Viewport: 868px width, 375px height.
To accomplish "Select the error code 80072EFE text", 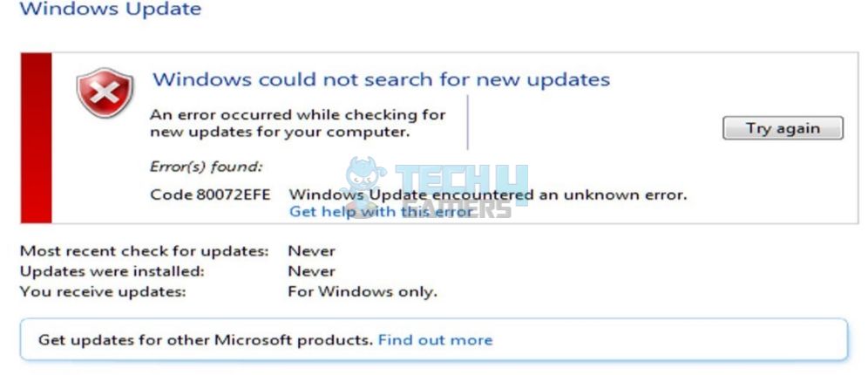I will (x=210, y=195).
